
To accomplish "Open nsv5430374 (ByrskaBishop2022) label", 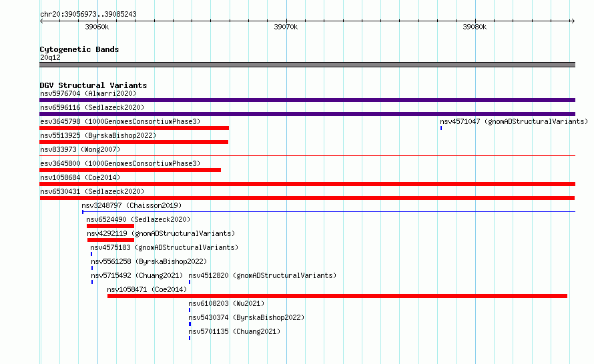I will pyautogui.click(x=246, y=317).
